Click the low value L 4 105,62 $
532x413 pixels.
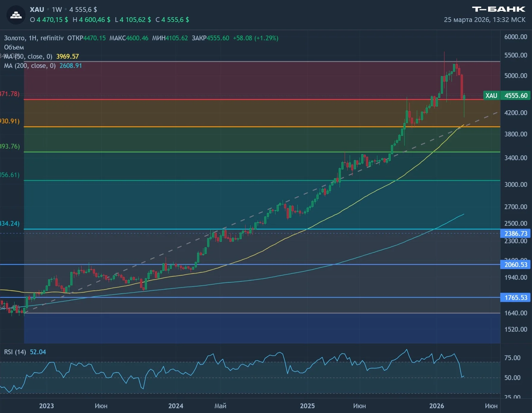pyautogui.click(x=133, y=20)
